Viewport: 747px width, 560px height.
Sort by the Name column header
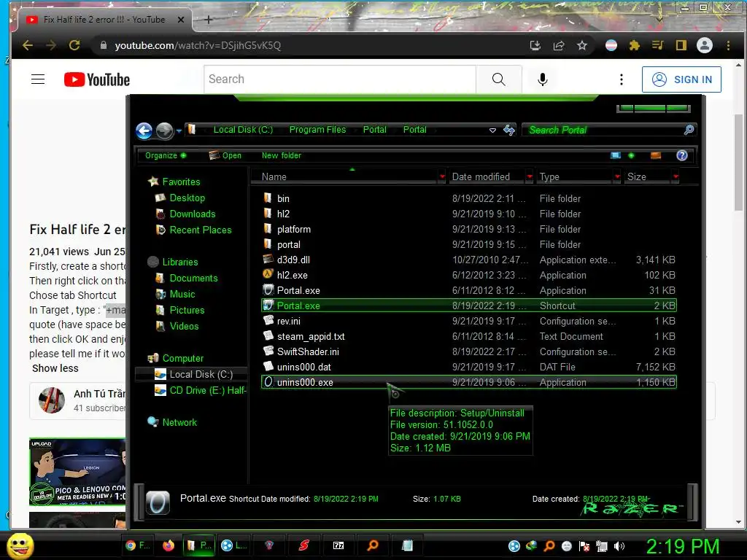[345, 176]
